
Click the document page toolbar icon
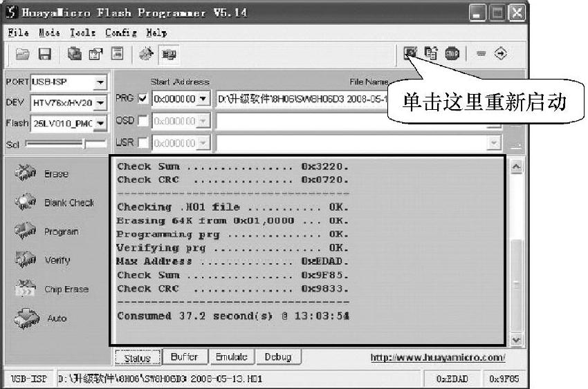pos(118,53)
